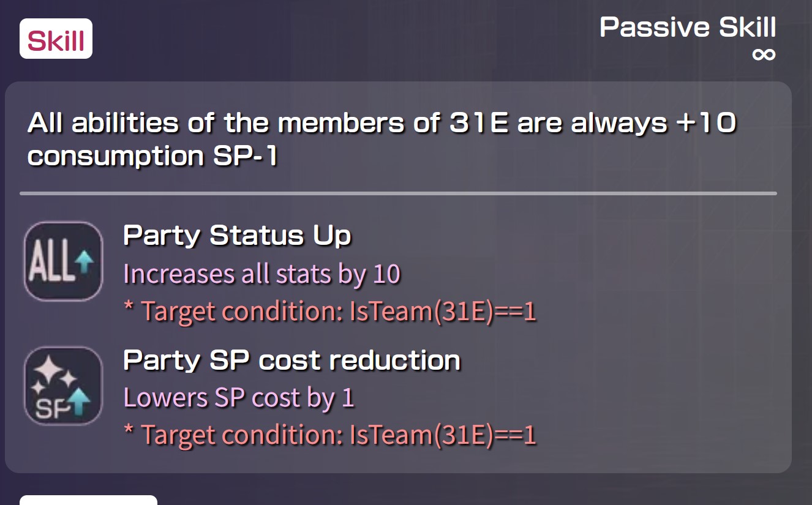This screenshot has width=812, height=505.
Task: Click the 'Increases all stats by 10' text
Action: pyautogui.click(x=261, y=274)
